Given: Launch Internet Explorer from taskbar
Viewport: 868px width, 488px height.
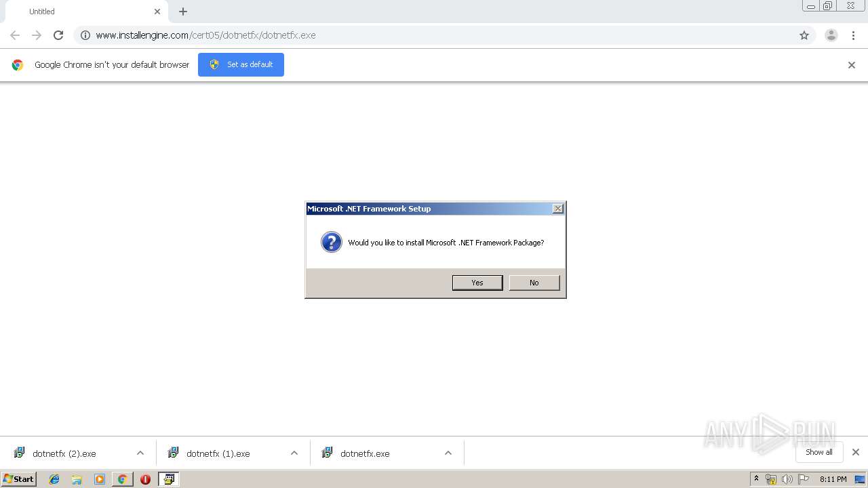Looking at the screenshot, I should pyautogui.click(x=54, y=479).
